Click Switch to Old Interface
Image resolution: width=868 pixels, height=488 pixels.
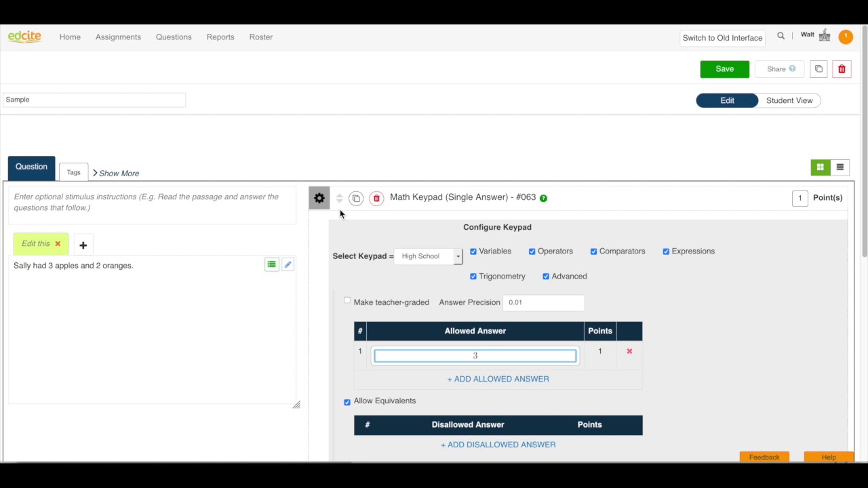(x=722, y=38)
